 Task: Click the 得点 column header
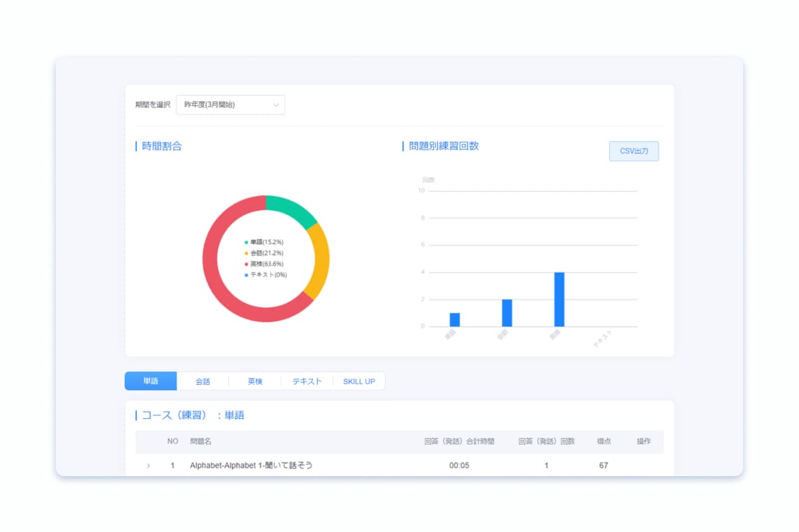tap(603, 441)
